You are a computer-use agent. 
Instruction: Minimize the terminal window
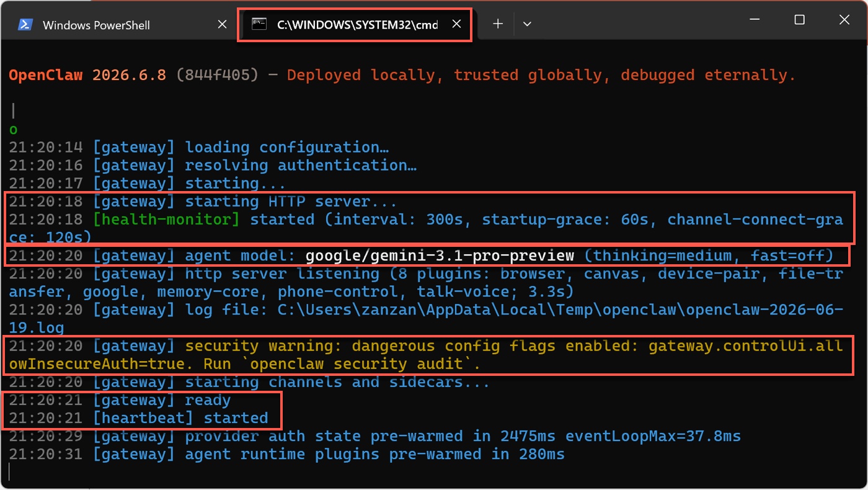click(x=755, y=20)
